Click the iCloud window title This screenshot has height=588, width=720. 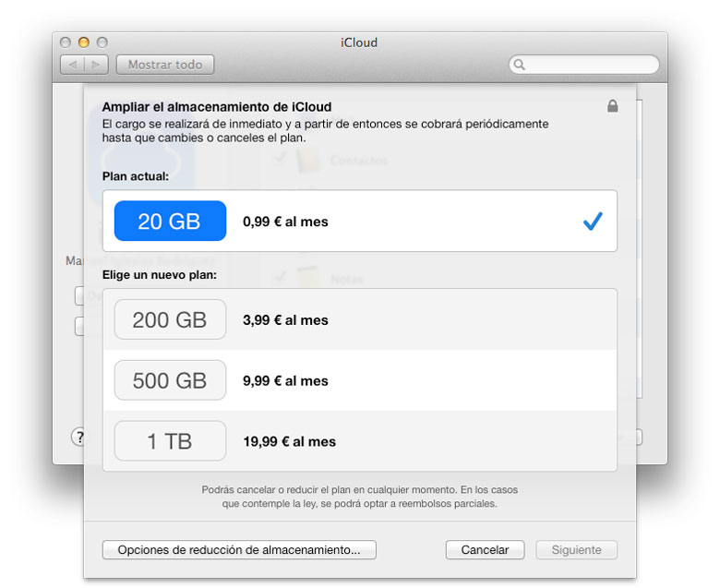tap(359, 42)
